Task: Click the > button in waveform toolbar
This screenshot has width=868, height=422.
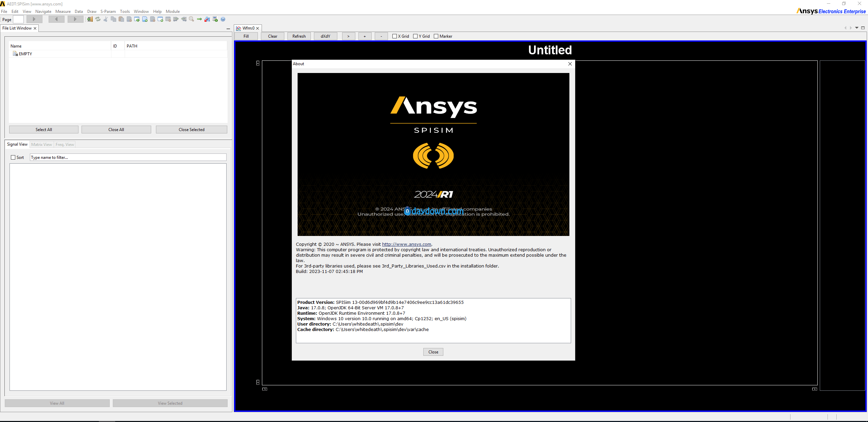Action: click(x=348, y=36)
